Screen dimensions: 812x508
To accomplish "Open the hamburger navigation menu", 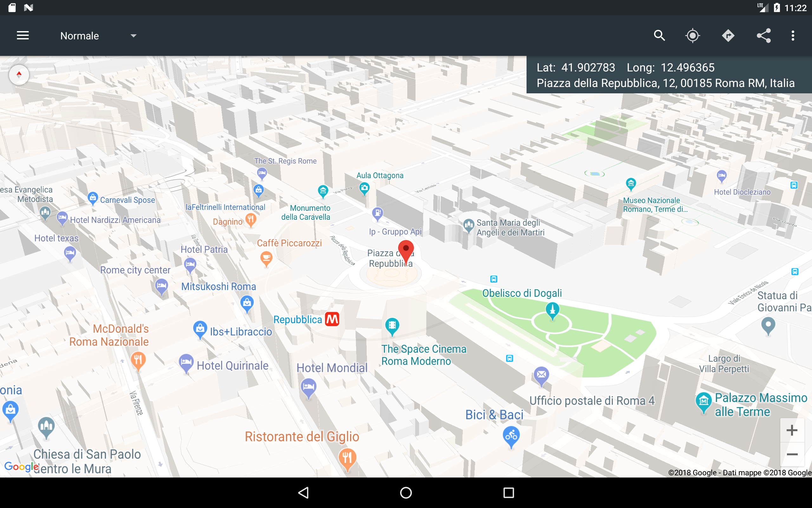I will click(x=23, y=36).
